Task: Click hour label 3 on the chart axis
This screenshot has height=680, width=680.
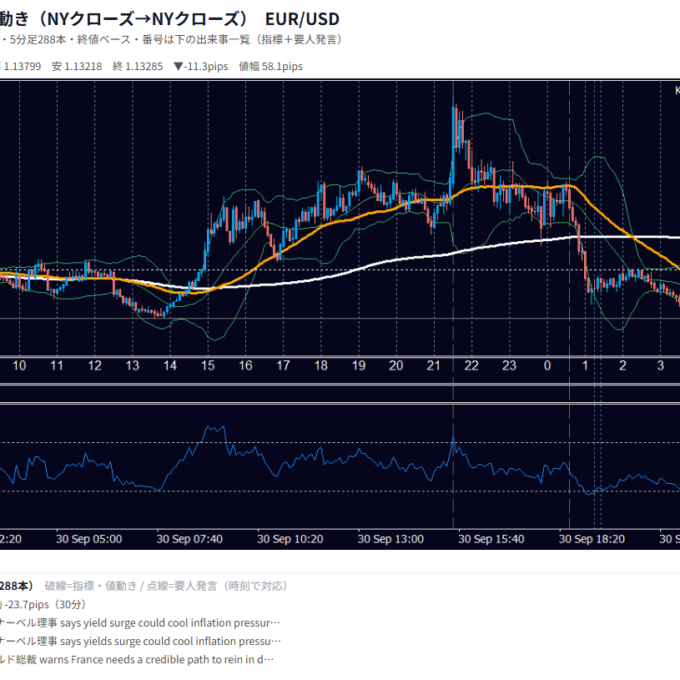Action: coord(660,366)
